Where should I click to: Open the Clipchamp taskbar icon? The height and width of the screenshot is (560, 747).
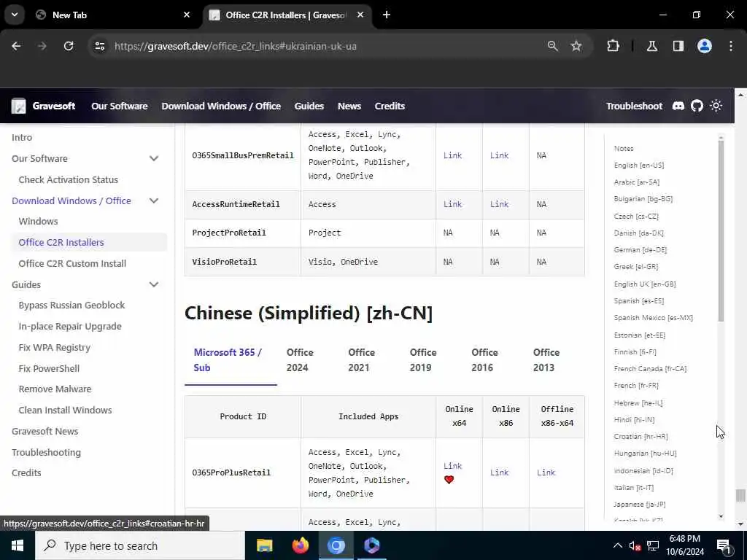pyautogui.click(x=371, y=545)
